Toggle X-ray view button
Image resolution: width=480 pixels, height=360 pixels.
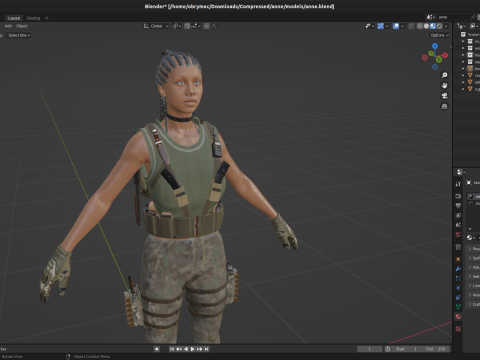coord(411,26)
